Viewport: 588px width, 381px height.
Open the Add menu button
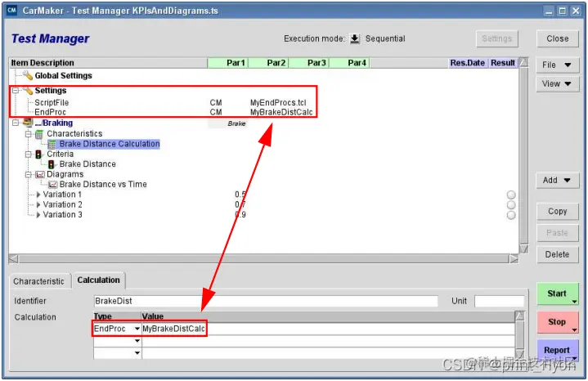tap(557, 181)
